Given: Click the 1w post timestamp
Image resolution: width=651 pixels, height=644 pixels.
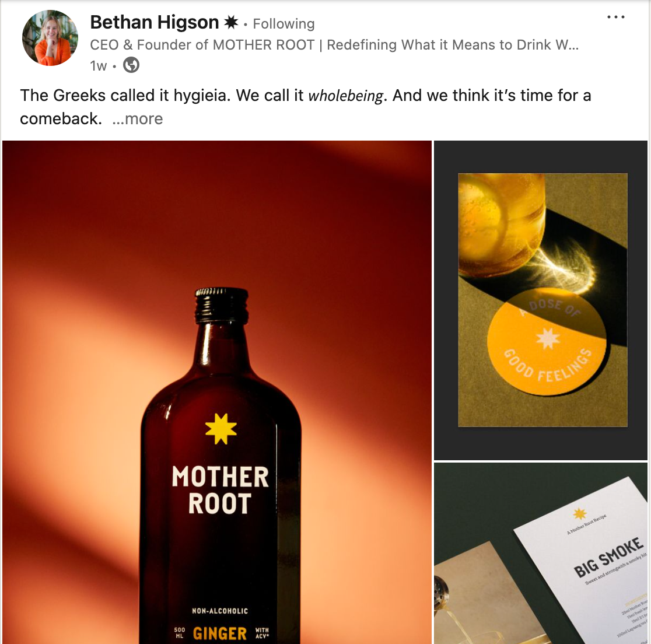Looking at the screenshot, I should pos(99,65).
